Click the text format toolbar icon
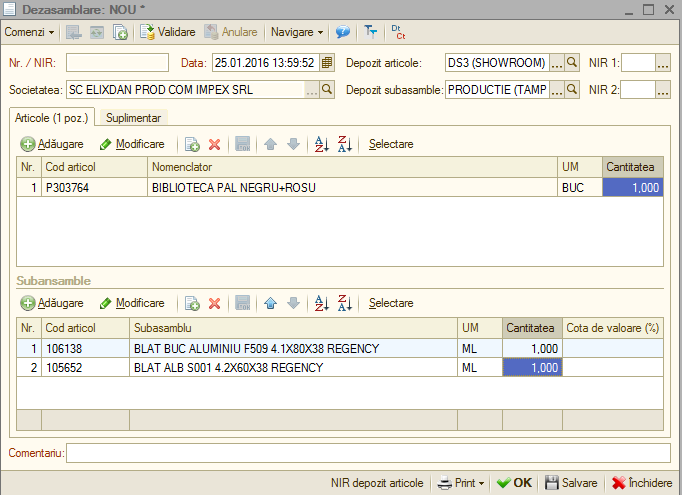The width and height of the screenshot is (682, 495). [x=371, y=32]
